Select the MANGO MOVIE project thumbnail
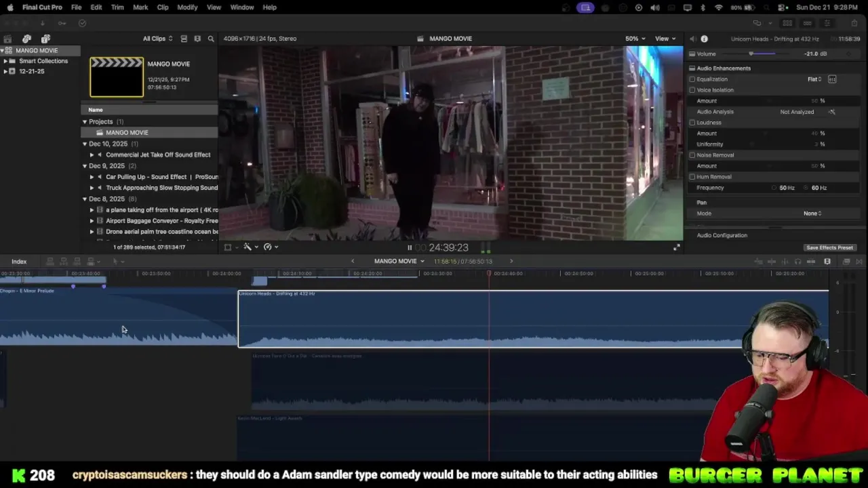Viewport: 868px width, 488px height. pos(117,77)
